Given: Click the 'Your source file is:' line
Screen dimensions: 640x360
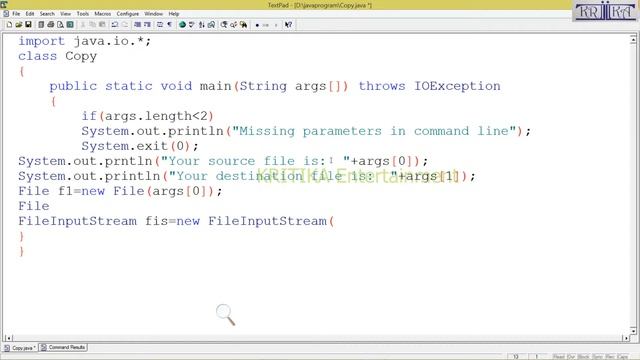Looking at the screenshot, I should tap(223, 161).
